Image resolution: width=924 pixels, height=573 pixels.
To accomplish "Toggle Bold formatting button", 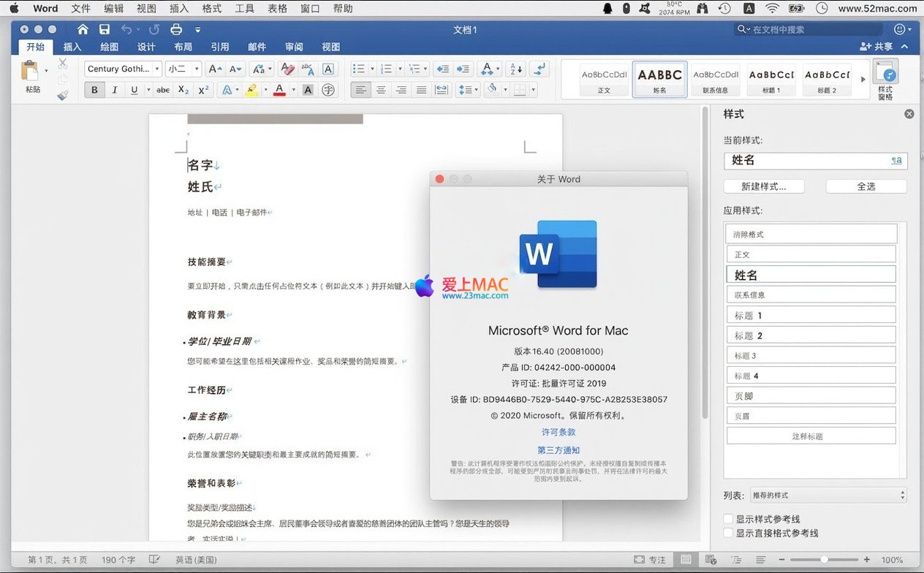I will [94, 90].
